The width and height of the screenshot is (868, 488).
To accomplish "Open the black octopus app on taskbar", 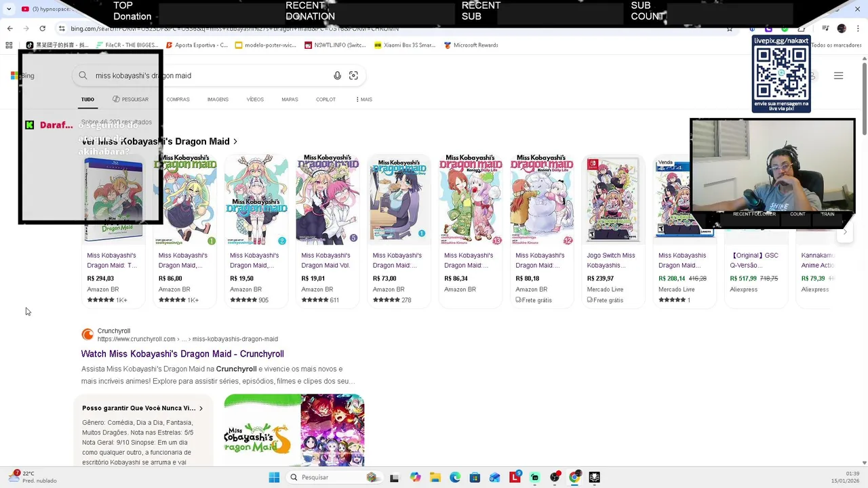I will pyautogui.click(x=594, y=477).
